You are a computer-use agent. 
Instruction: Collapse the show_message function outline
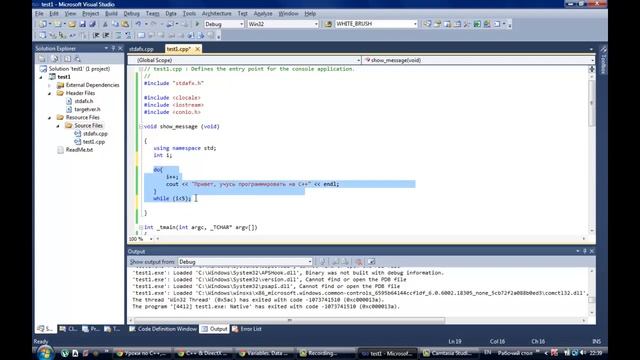(x=141, y=127)
